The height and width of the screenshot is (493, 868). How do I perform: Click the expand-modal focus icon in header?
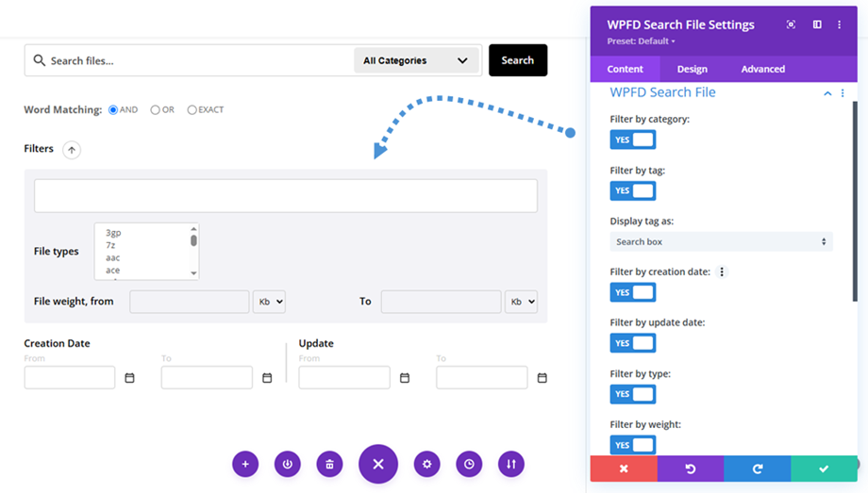pyautogui.click(x=791, y=25)
